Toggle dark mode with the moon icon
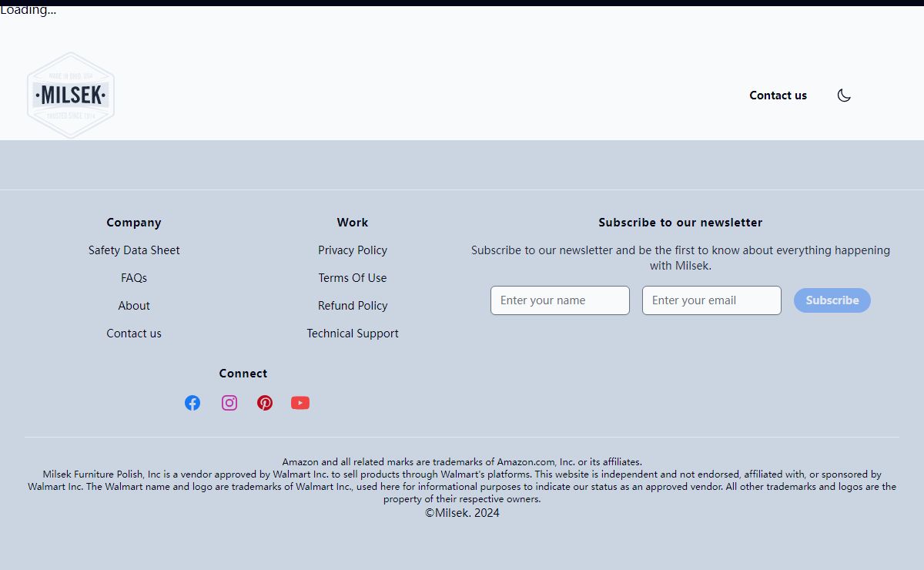Image resolution: width=924 pixels, height=570 pixels. [x=844, y=96]
